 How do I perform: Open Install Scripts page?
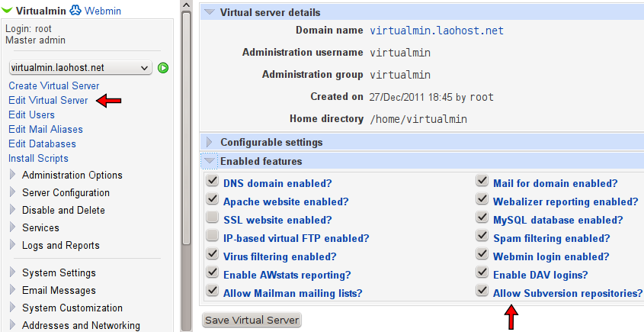[38, 159]
